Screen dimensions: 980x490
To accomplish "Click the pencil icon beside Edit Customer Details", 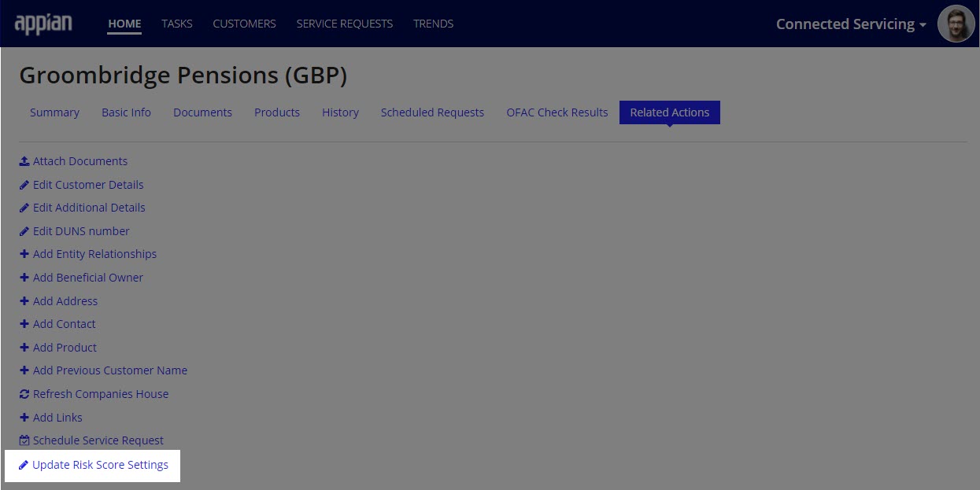I will (24, 185).
